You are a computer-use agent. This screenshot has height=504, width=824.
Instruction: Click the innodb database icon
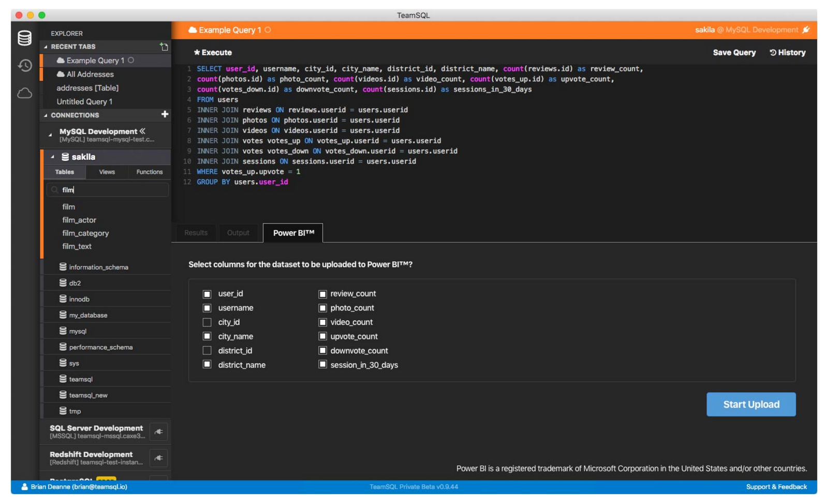(x=63, y=299)
